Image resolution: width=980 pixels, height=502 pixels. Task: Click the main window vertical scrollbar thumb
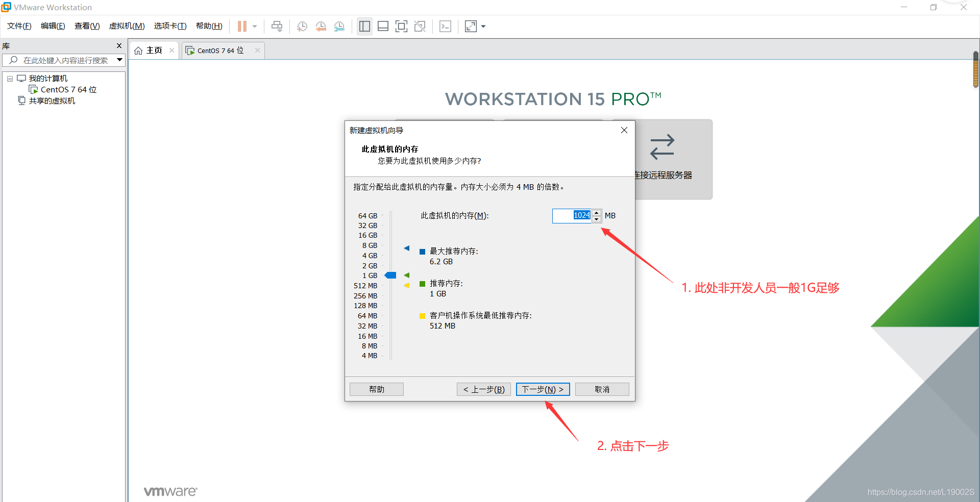tap(976, 69)
